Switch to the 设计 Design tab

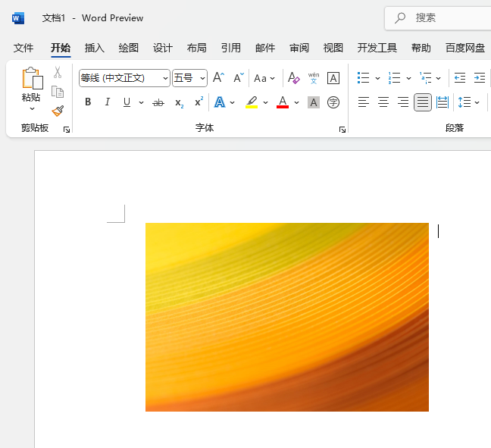pyautogui.click(x=163, y=48)
